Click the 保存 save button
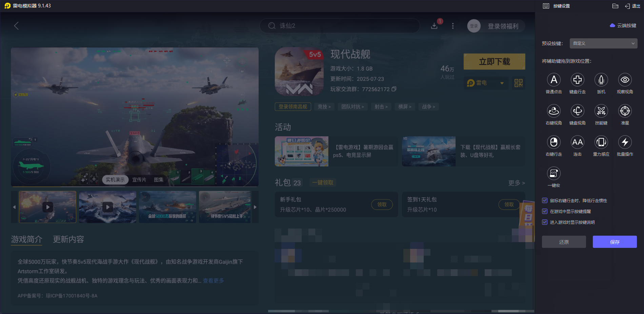 coord(615,242)
